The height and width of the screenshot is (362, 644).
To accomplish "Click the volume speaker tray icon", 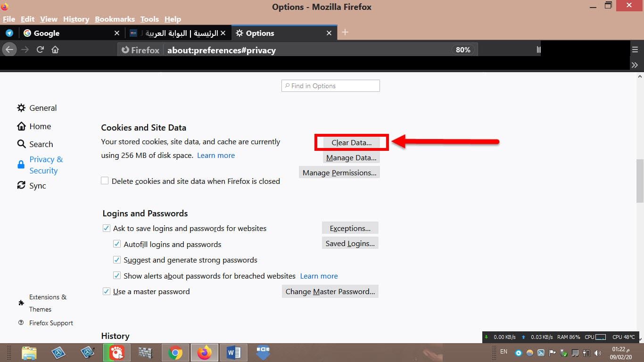I will coord(598,353).
